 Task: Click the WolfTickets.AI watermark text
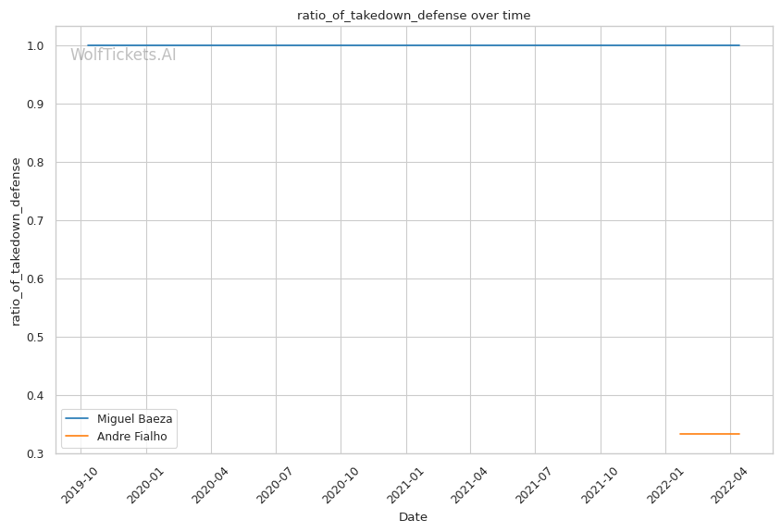123,56
